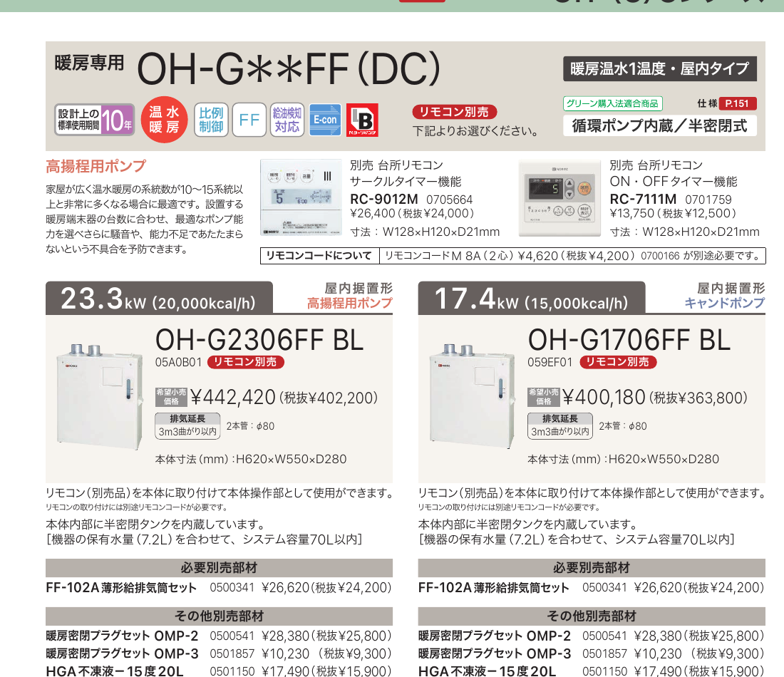Click HGA不凍液-15度20L in right column
This screenshot has height=677, width=784.
tap(487, 671)
